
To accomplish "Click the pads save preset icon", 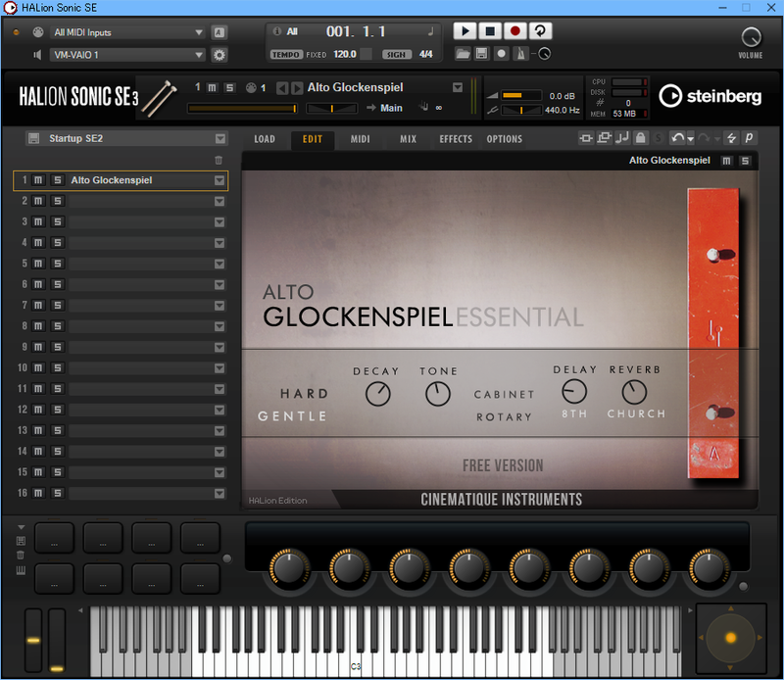I will [21, 541].
